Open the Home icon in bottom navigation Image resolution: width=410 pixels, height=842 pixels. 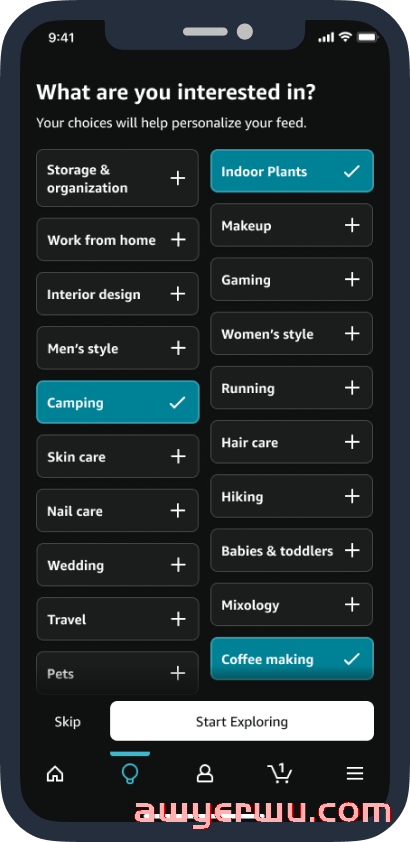(x=55, y=773)
